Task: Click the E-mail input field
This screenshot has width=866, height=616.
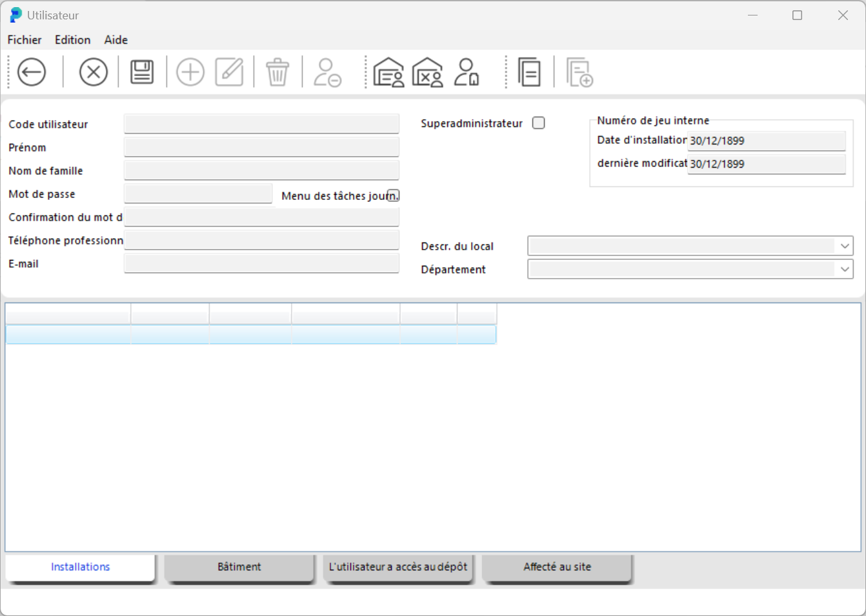Action: [x=261, y=263]
